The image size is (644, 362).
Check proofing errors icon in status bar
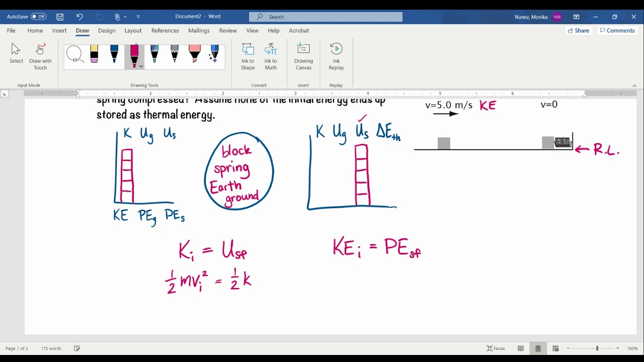[x=77, y=348]
